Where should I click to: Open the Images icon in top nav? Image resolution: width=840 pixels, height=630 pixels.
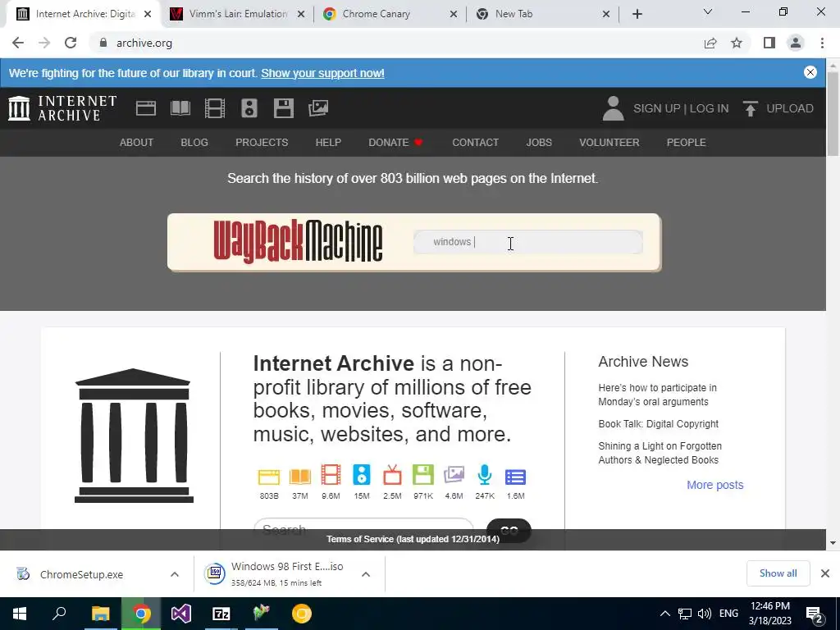click(318, 108)
